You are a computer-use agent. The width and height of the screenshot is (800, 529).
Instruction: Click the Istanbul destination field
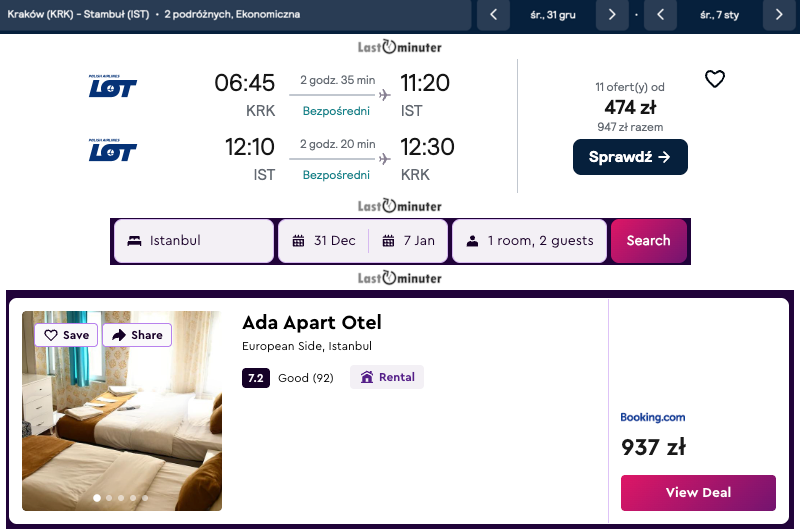(x=194, y=241)
